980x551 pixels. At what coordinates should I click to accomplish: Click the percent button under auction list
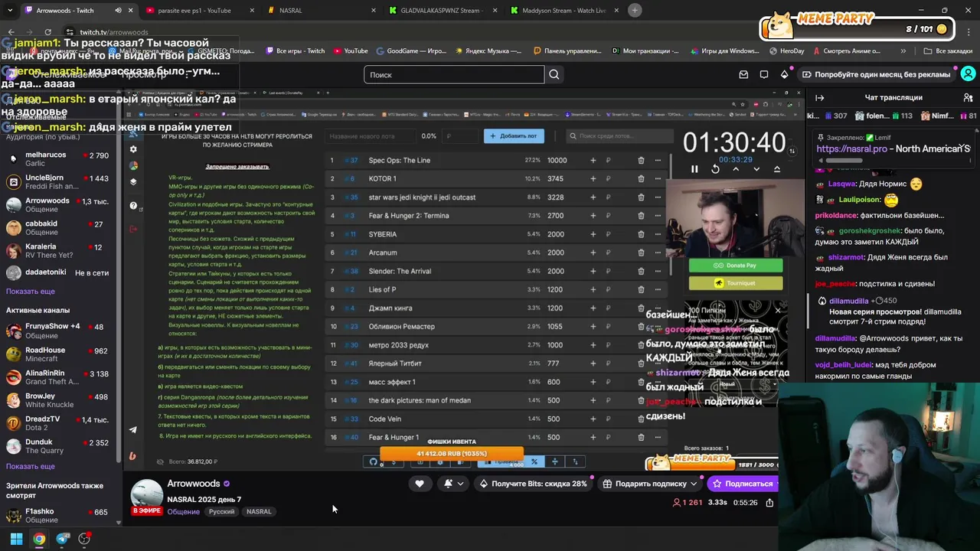click(x=534, y=461)
